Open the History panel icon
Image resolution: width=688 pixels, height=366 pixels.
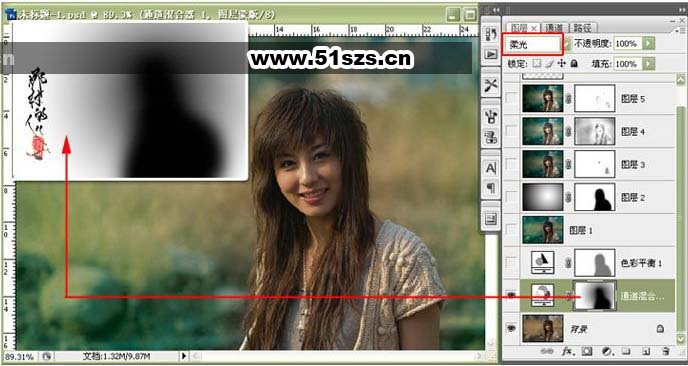pyautogui.click(x=491, y=34)
